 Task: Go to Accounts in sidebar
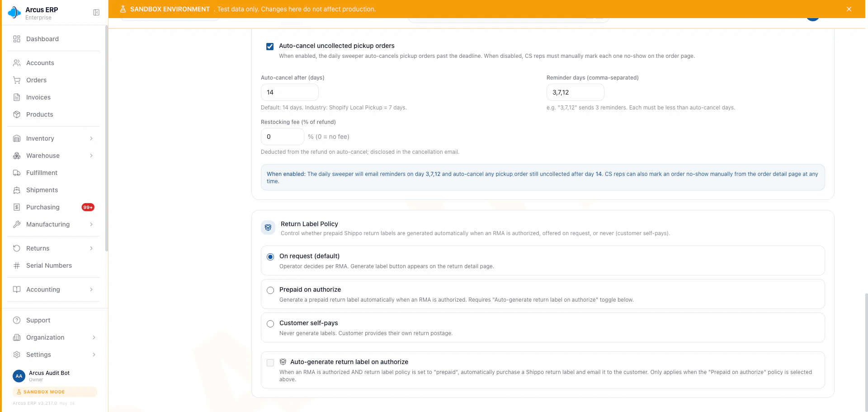pos(54,63)
